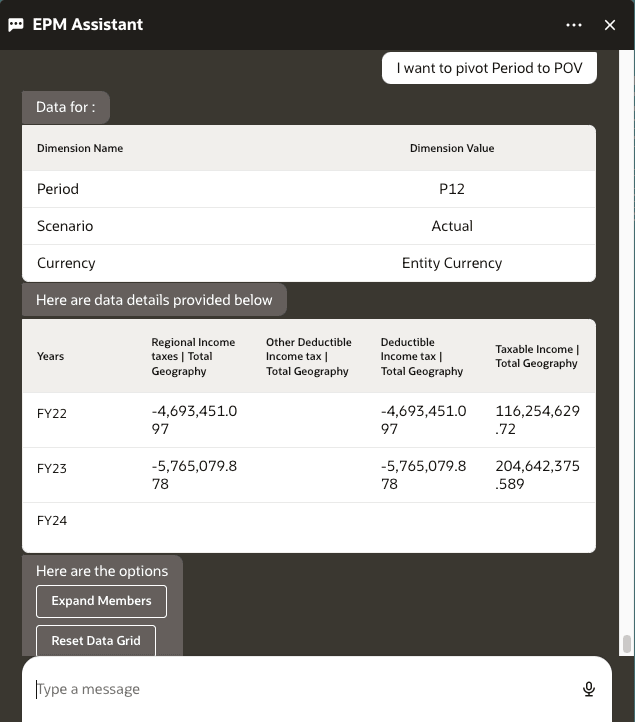
Task: Click the EPM Assistant chat bubble icon
Action: (x=16, y=25)
